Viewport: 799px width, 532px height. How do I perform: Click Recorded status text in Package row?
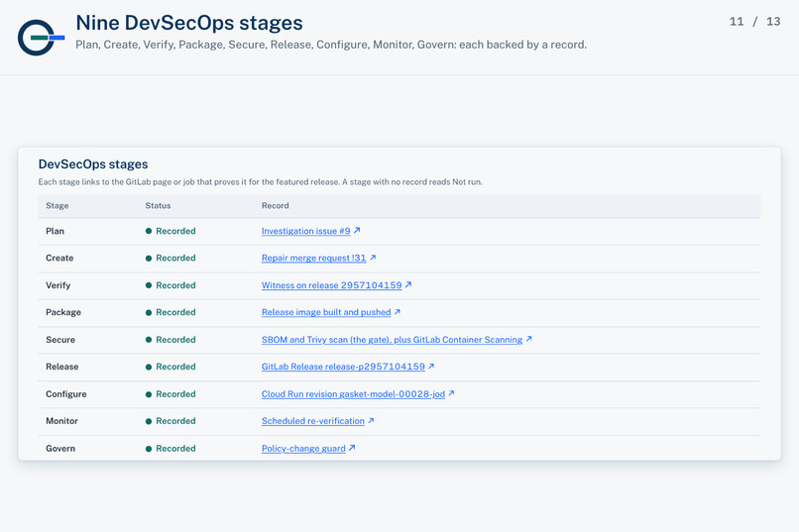click(175, 313)
